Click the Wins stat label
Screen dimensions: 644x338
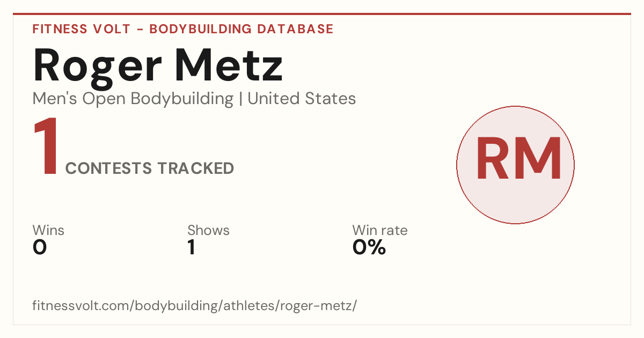pyautogui.click(x=48, y=230)
